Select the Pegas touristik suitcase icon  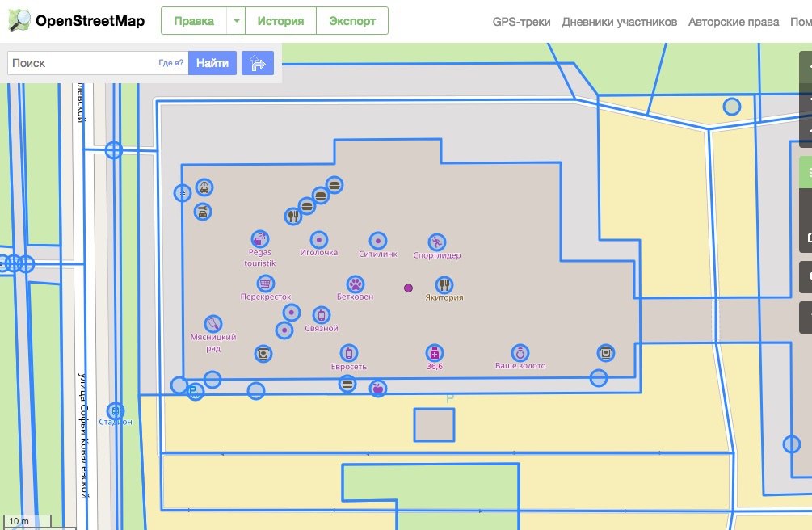(x=260, y=239)
